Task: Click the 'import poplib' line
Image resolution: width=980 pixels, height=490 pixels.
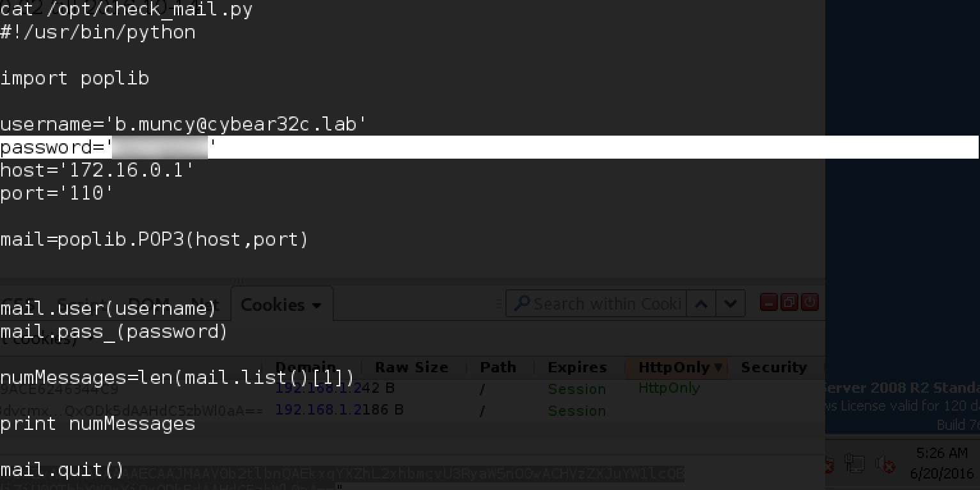Action: (75, 78)
